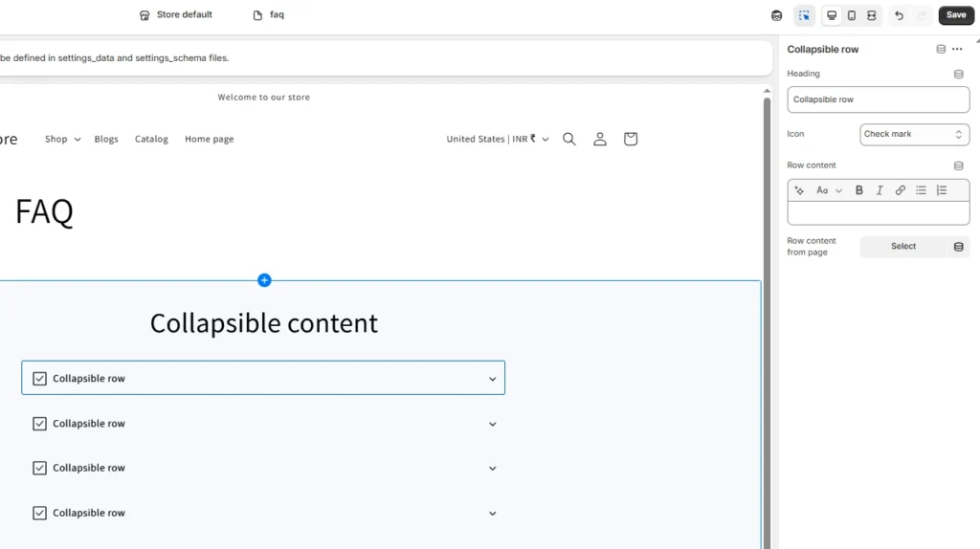Image resolution: width=980 pixels, height=549 pixels.
Task: Open the Store default theme selector
Action: 176,14
